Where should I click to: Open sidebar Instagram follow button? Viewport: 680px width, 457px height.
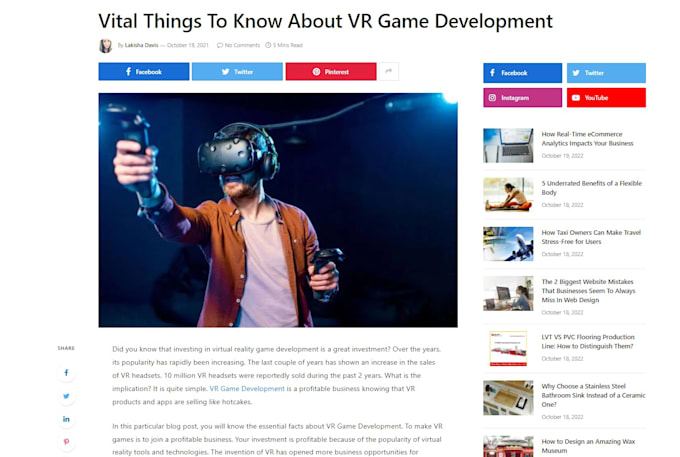[523, 98]
